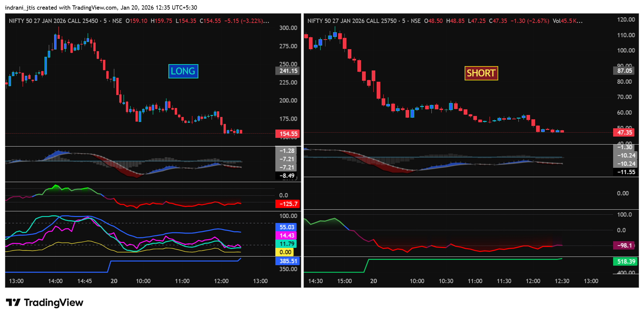
Task: Click the 200.00 price axis label
Action: pyautogui.click(x=288, y=100)
